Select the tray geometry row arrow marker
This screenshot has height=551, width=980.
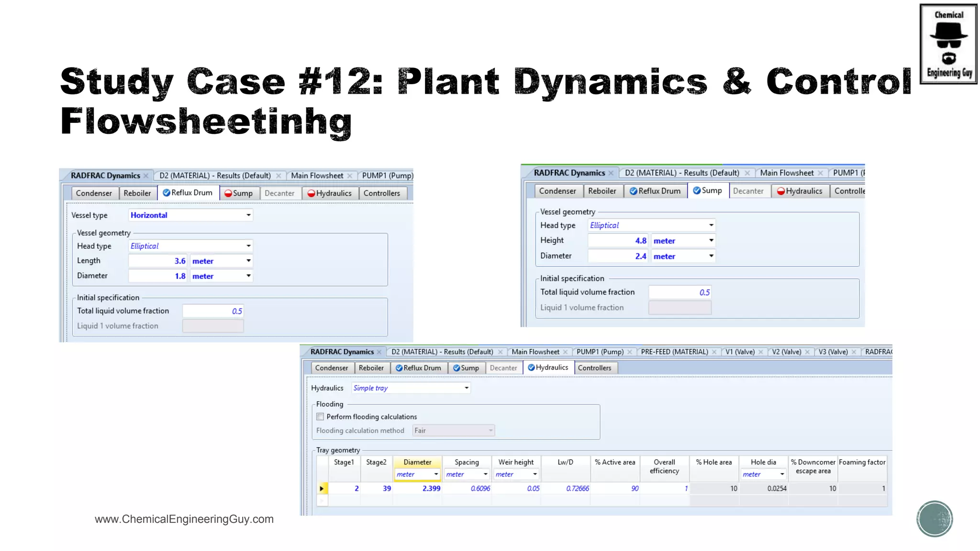pyautogui.click(x=322, y=488)
